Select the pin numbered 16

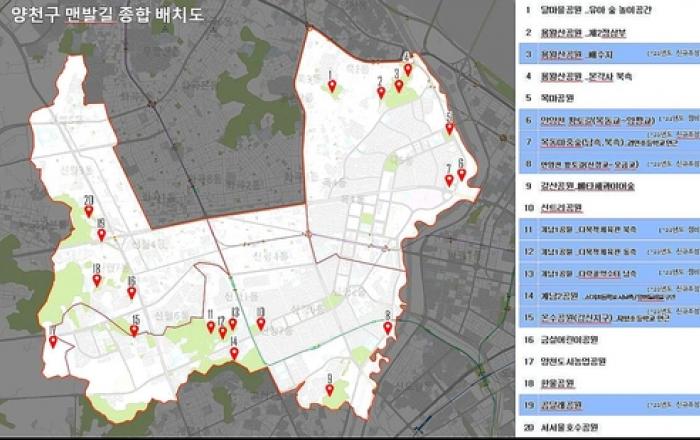[x=131, y=292]
